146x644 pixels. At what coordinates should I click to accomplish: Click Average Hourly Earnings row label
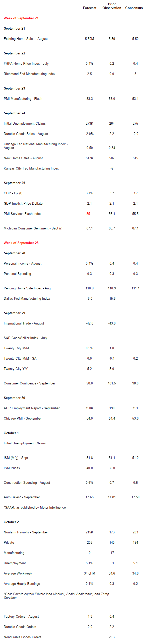click(22, 584)
